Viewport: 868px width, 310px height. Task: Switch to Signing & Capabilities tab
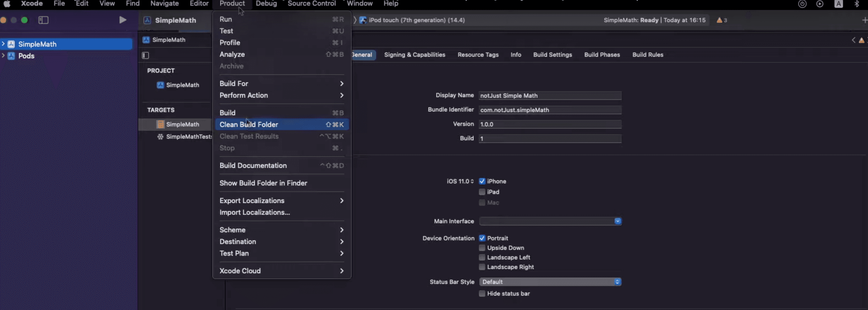pyautogui.click(x=414, y=55)
